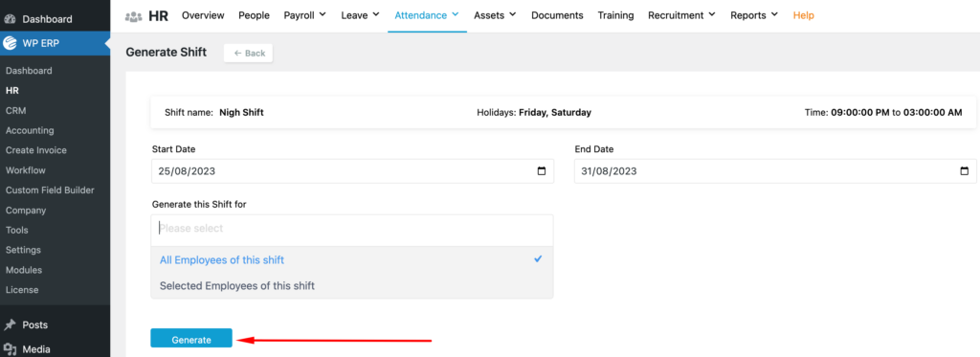The width and height of the screenshot is (980, 357).
Task: Click the Posts pin icon
Action: click(x=10, y=325)
